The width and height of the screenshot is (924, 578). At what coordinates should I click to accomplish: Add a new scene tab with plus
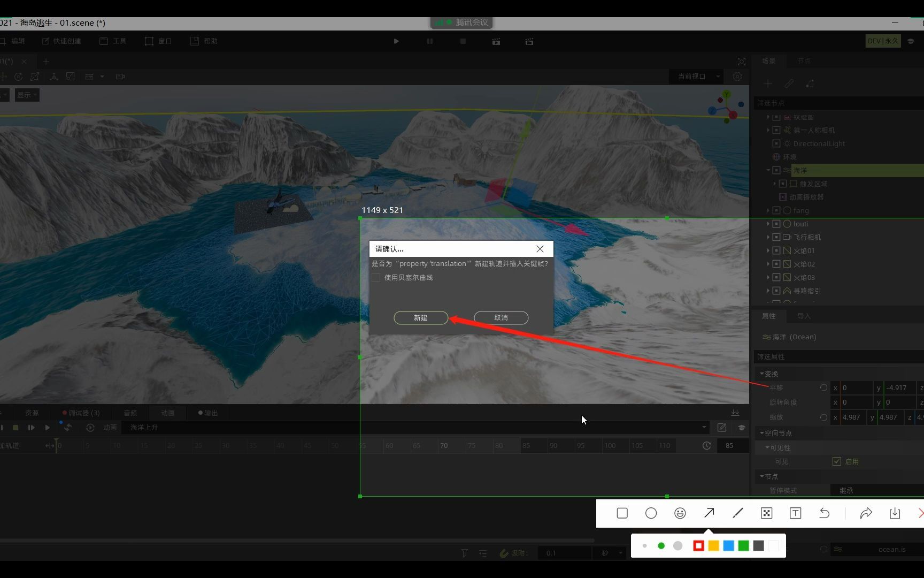tap(46, 62)
